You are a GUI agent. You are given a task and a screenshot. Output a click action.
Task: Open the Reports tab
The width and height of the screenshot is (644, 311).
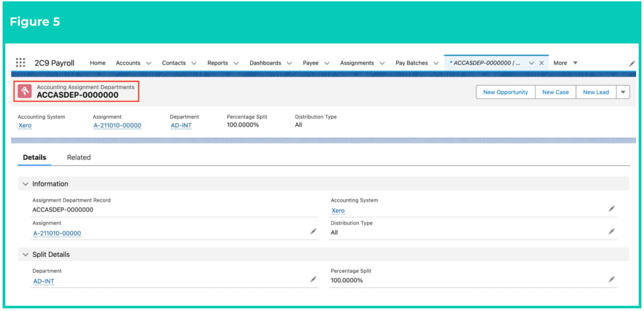[218, 63]
